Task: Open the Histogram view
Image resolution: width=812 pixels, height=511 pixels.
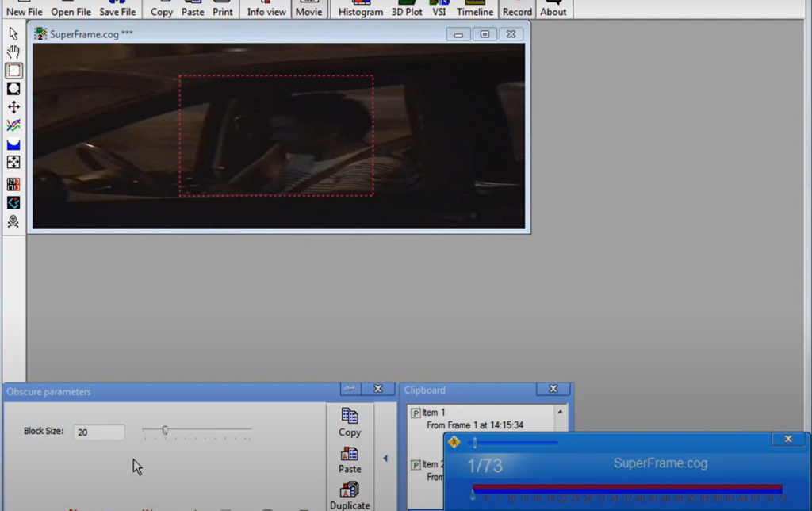Action: click(360, 8)
